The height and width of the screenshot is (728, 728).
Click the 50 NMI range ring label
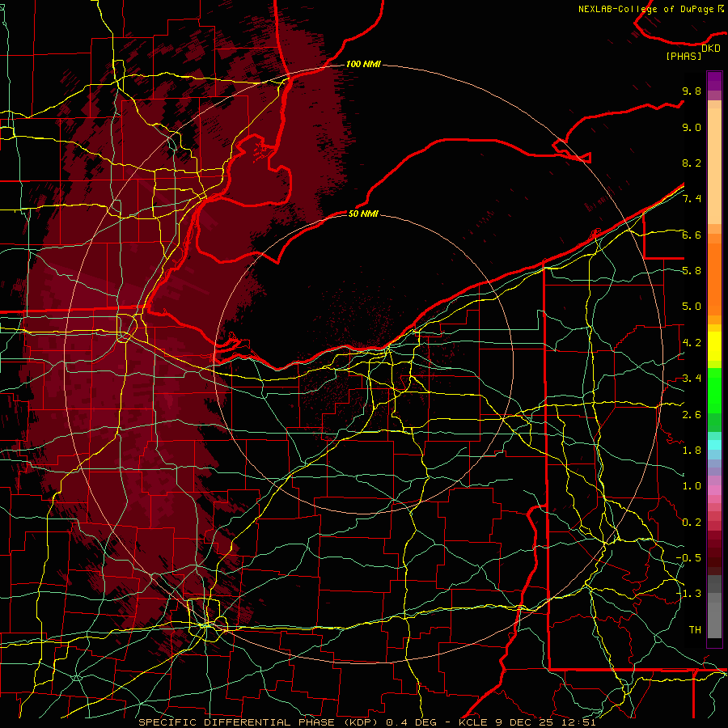pyautogui.click(x=363, y=214)
